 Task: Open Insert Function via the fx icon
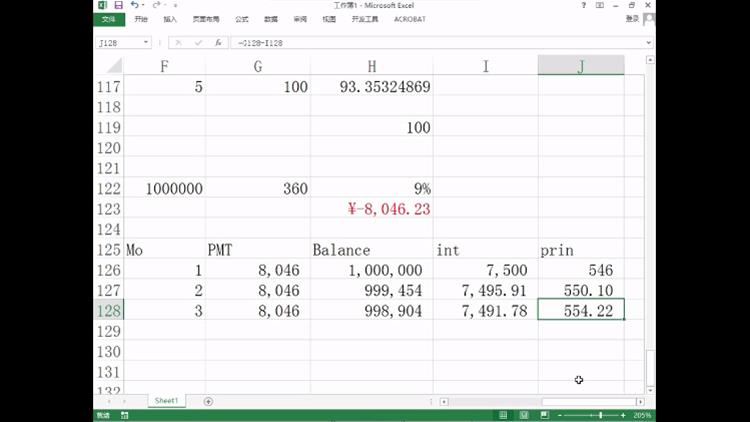tap(218, 43)
